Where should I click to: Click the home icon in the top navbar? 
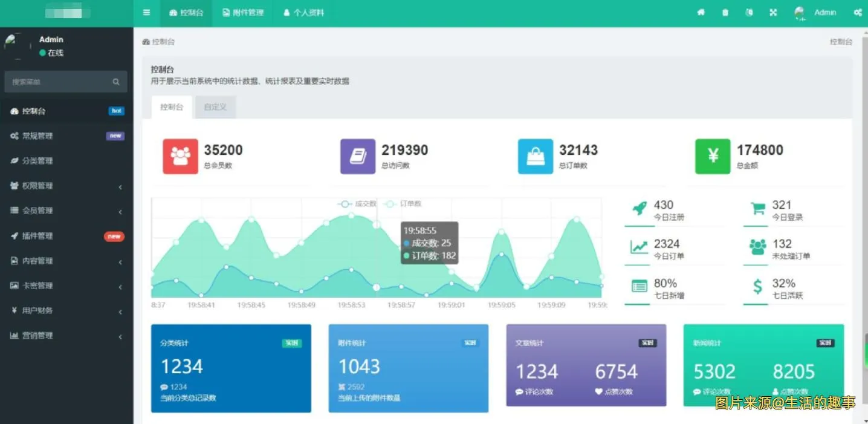(701, 12)
